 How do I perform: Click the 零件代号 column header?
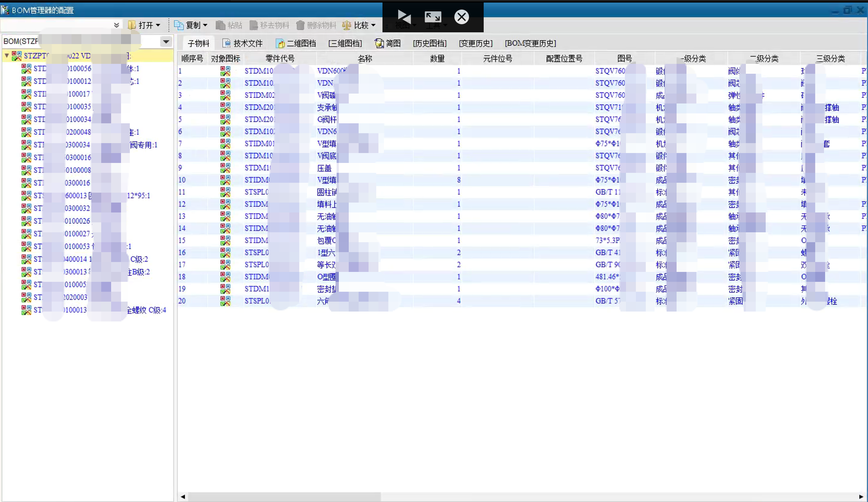280,58
